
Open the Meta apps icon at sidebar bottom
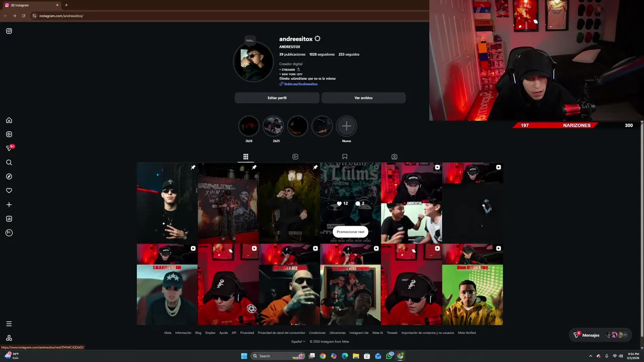[x=9, y=338]
